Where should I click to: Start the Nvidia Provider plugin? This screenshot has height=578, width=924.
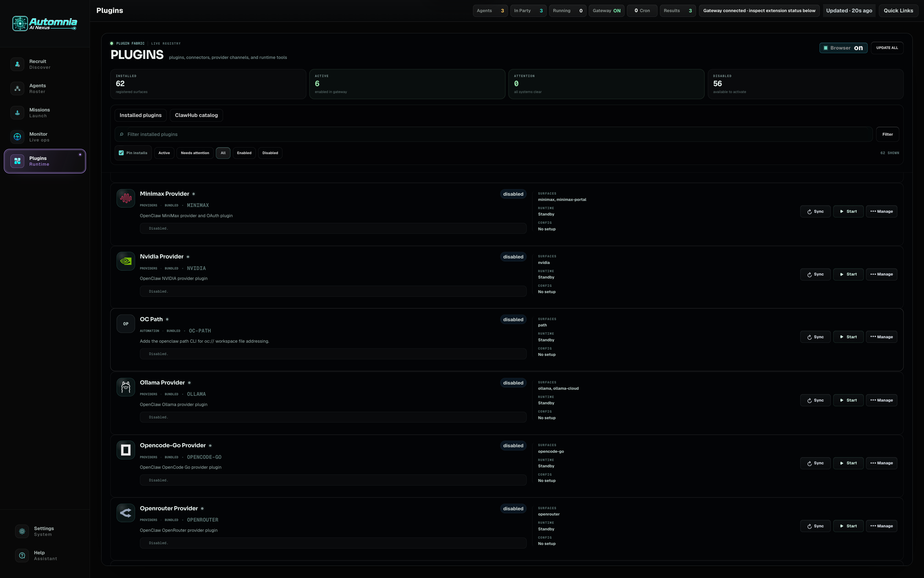[x=848, y=274]
